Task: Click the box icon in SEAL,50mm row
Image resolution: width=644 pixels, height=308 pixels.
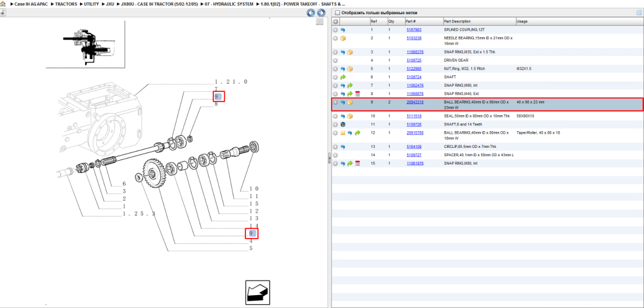Action: point(350,116)
